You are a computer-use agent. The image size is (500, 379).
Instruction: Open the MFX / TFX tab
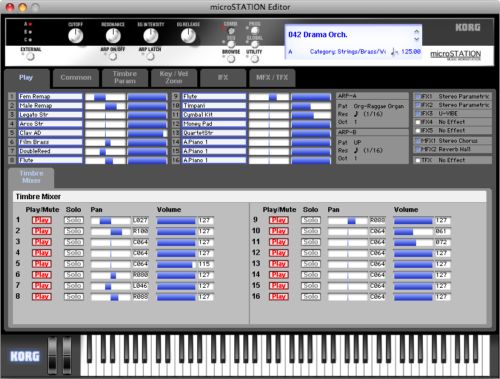click(x=272, y=78)
